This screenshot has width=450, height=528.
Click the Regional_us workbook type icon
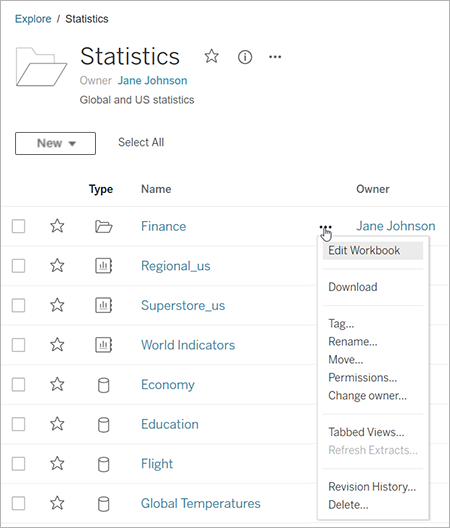pos(103,266)
